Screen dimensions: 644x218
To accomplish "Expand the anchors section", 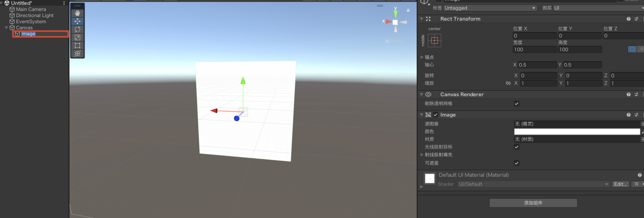I will pos(422,57).
